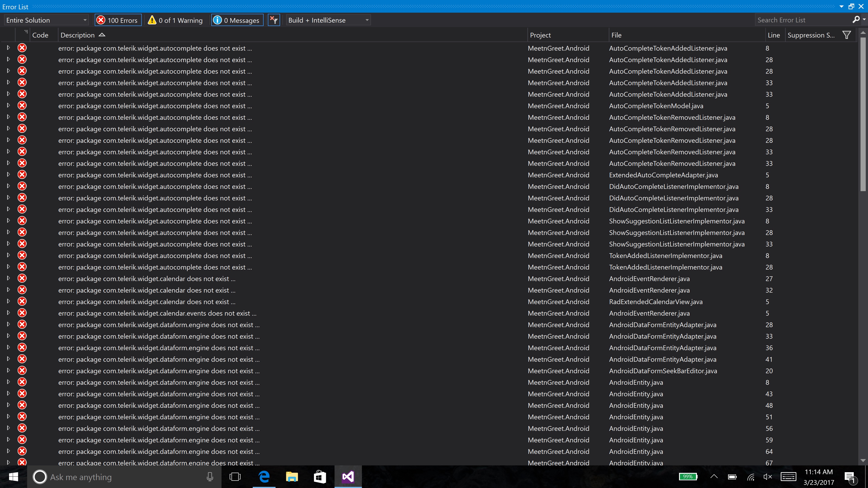Screen dimensions: 868x488
Task: Open the Build + IntelliSense dropdown
Action: (x=328, y=20)
